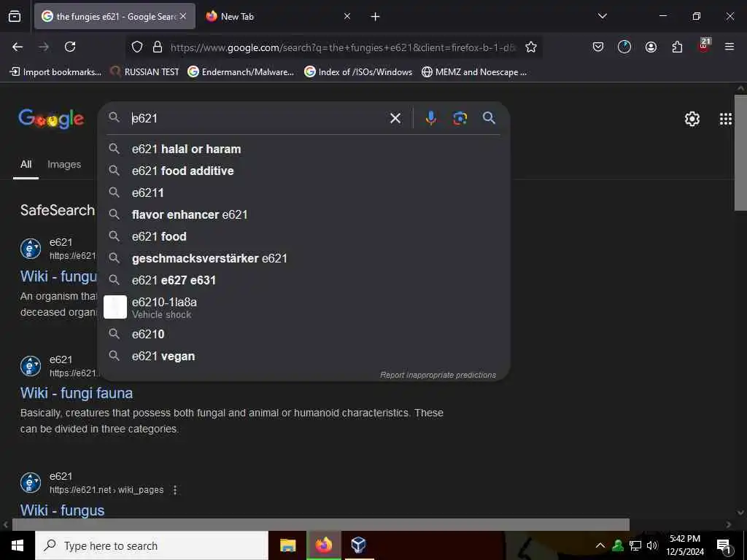Select e6210-1la8a Vehicle shock suggestion

coord(303,308)
